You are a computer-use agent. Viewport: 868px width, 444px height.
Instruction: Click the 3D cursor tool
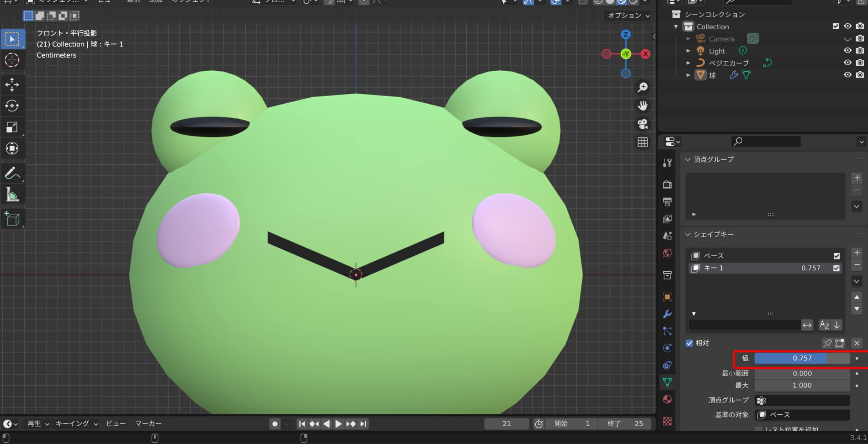tap(12, 60)
